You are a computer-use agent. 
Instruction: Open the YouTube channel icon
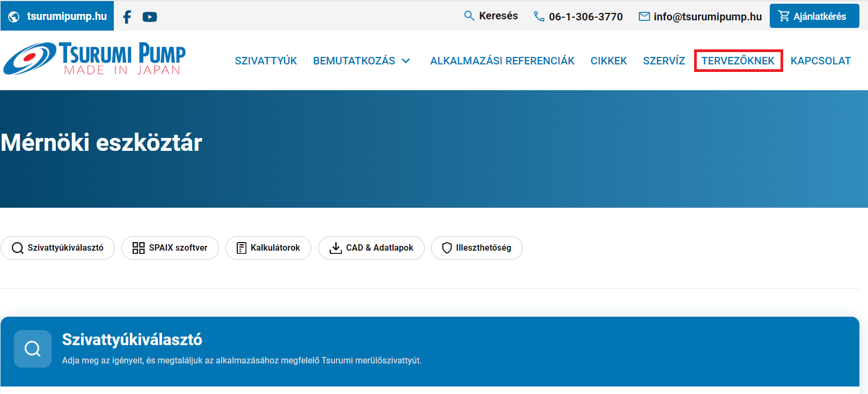pos(150,17)
